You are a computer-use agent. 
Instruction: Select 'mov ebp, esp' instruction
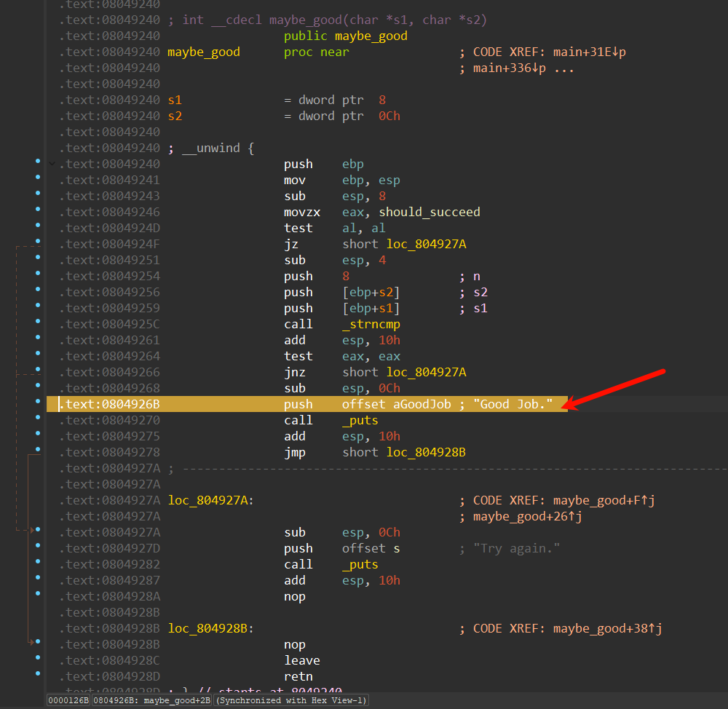pyautogui.click(x=341, y=180)
